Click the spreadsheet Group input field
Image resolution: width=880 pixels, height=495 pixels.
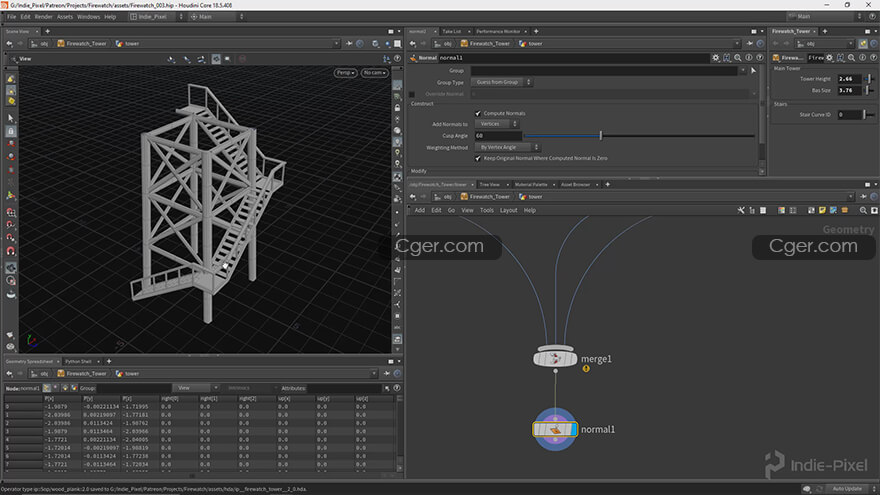(133, 388)
